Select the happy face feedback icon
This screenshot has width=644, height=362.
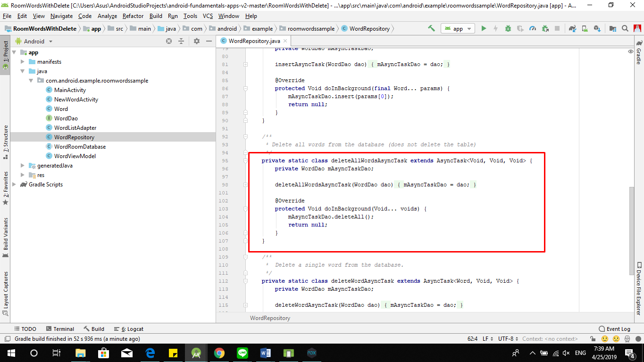pos(604,338)
